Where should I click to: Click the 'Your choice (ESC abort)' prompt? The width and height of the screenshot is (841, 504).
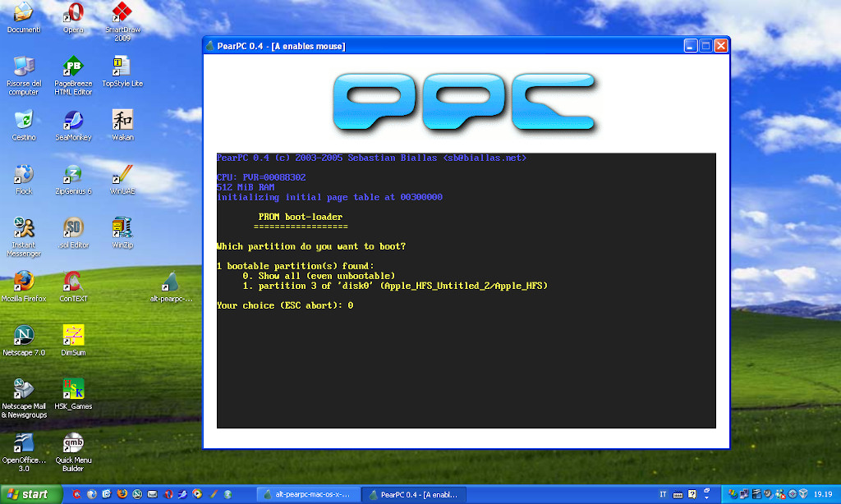tap(285, 305)
